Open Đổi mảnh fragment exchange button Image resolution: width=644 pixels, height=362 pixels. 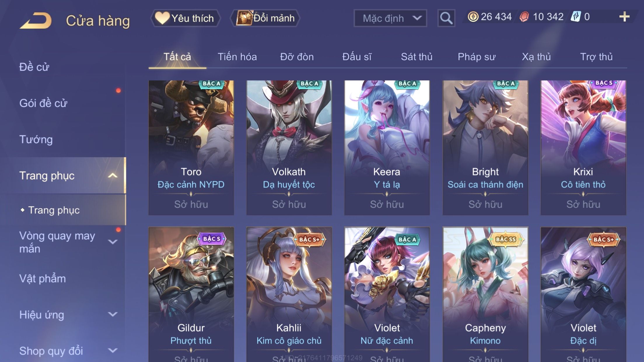tap(265, 18)
